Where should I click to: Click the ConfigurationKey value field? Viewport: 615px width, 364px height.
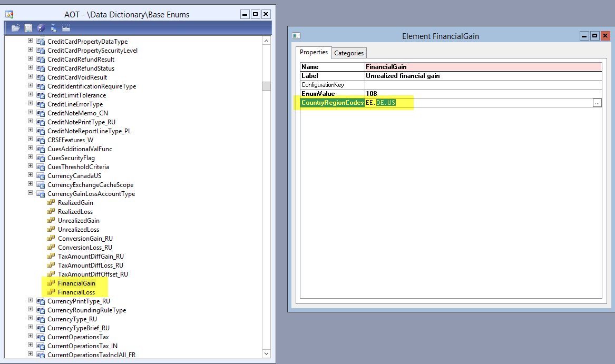pos(483,85)
